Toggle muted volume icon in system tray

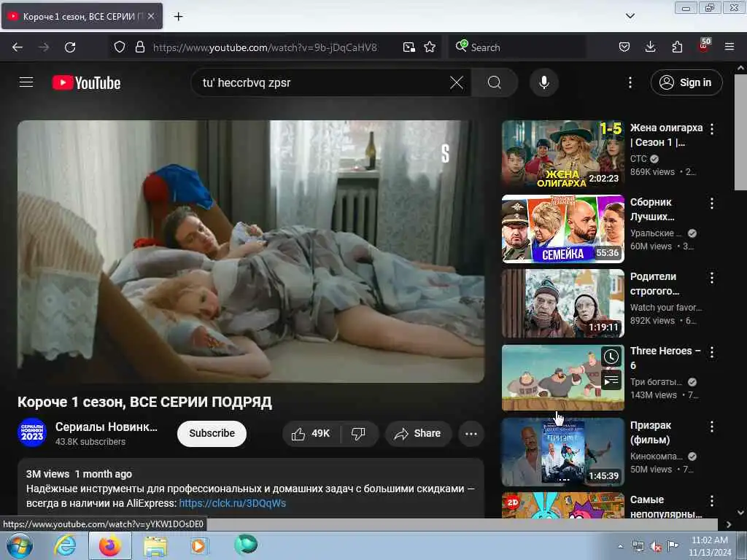point(656,547)
